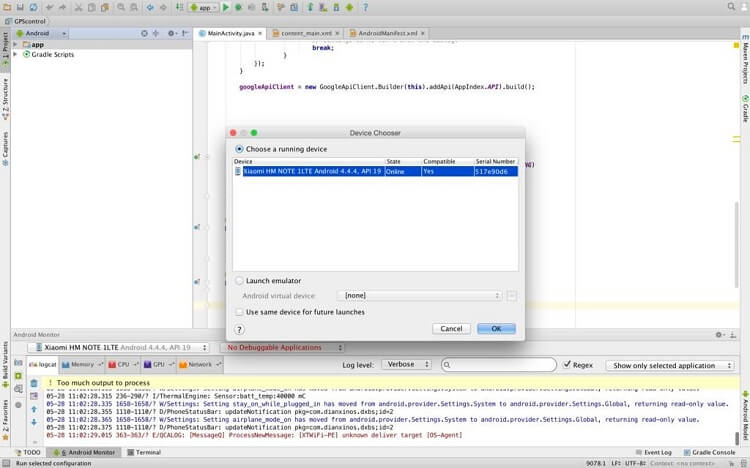Close the MainActivity.java tab
This screenshot has width=750, height=468.
[x=260, y=33]
